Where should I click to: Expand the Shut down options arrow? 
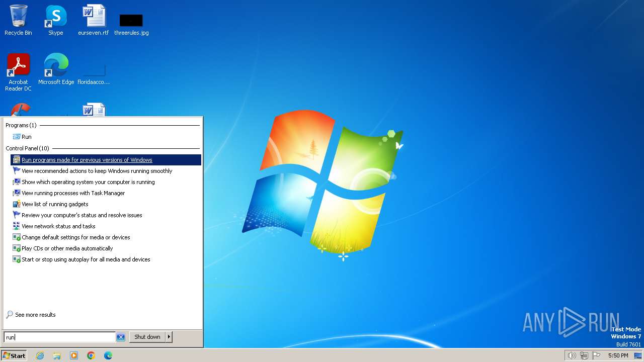click(169, 337)
